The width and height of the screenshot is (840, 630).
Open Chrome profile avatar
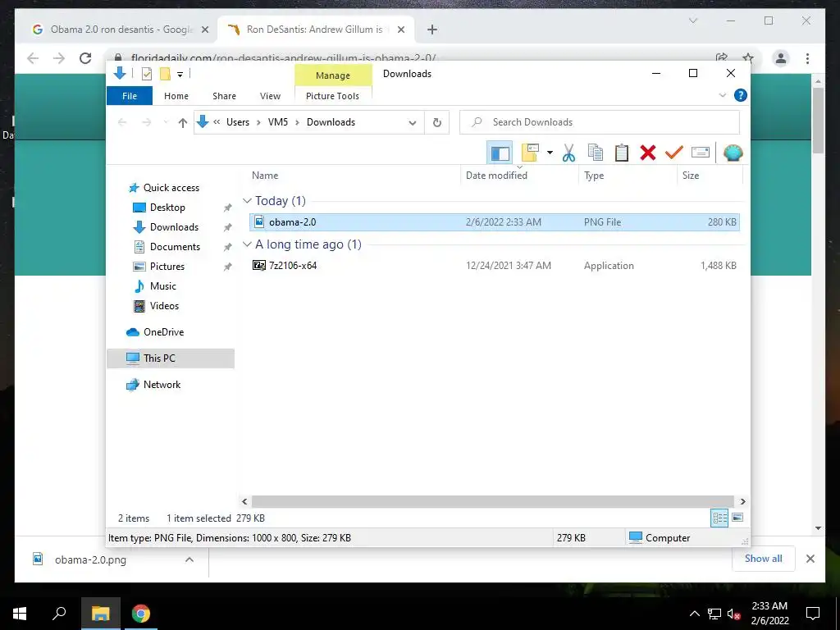pyautogui.click(x=781, y=58)
